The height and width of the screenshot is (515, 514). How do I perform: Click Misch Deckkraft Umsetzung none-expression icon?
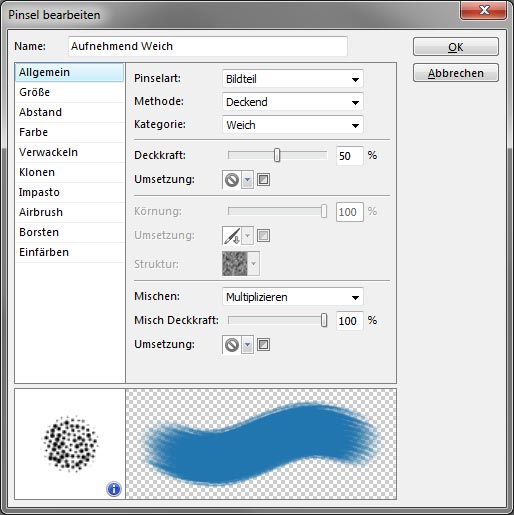point(232,345)
